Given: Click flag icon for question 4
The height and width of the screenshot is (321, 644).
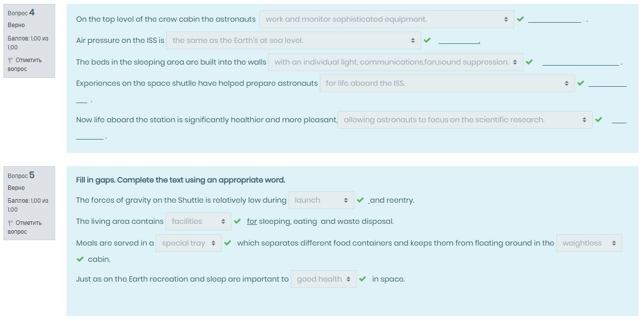Looking at the screenshot, I should click(11, 60).
